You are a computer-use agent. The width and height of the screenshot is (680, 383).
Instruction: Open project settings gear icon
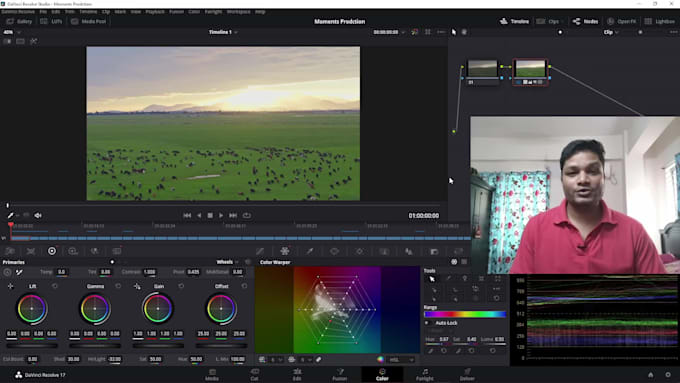668,375
